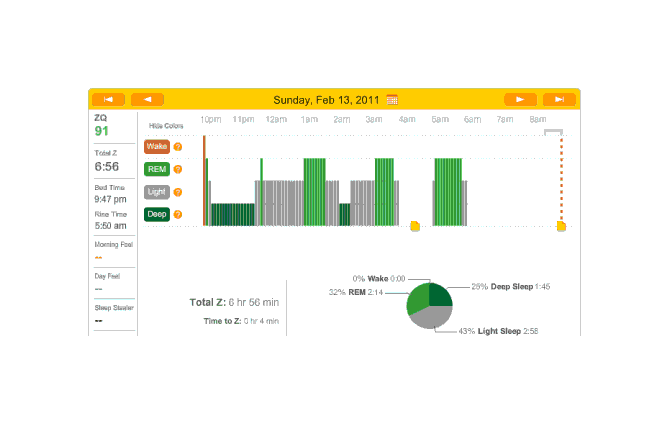The width and height of the screenshot is (670, 421).
Task: Jump to the first sleep record
Action: (108, 99)
